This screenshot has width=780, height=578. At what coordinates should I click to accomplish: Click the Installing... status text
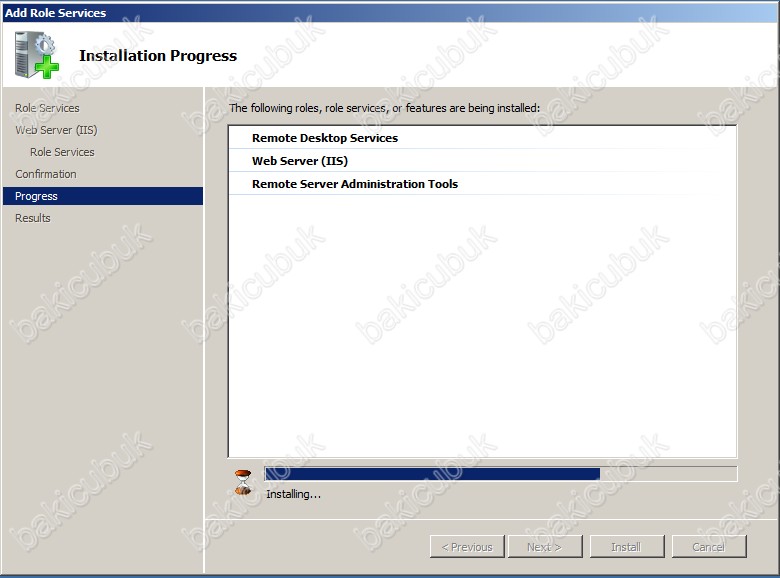click(x=294, y=494)
